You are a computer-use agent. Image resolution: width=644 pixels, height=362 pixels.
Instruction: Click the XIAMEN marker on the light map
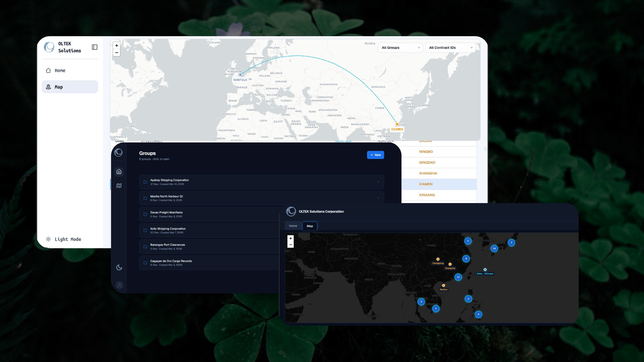pos(397,124)
